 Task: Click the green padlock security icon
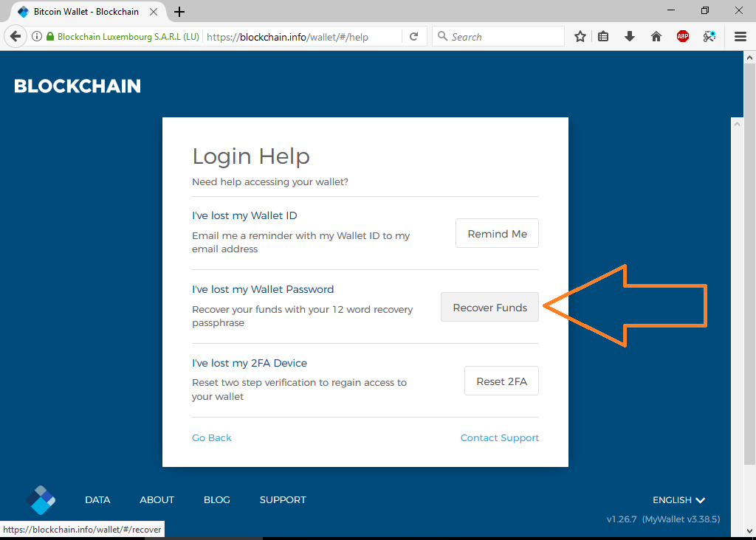tap(50, 37)
